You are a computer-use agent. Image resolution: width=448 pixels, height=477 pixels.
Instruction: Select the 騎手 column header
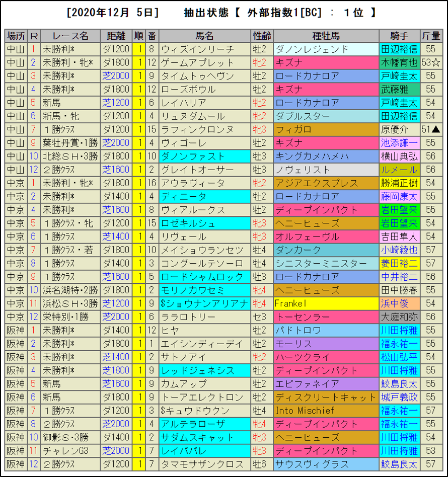click(x=399, y=36)
